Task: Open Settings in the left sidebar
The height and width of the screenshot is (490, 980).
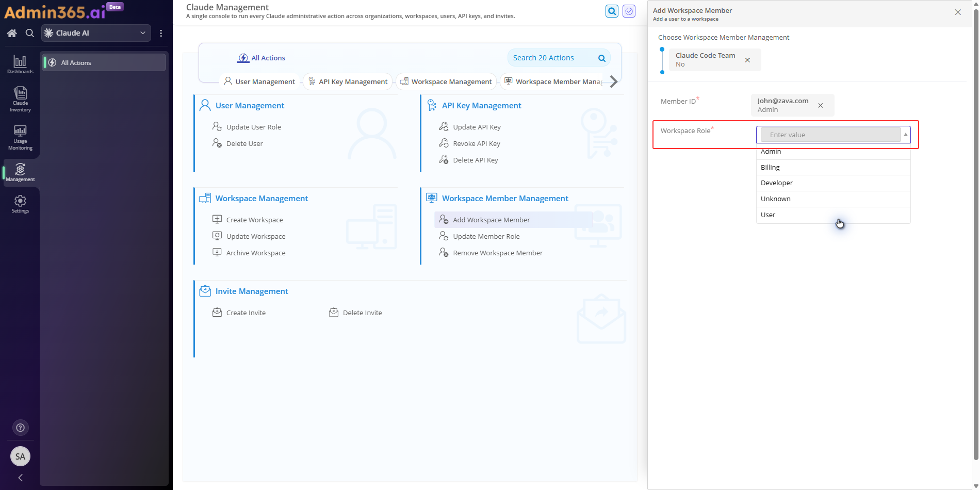Action: 20,204
